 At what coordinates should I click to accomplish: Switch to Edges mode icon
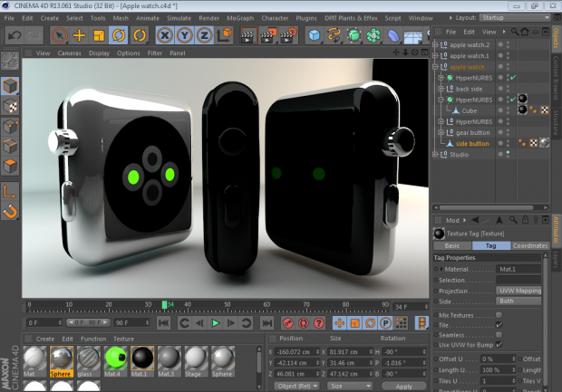10,146
